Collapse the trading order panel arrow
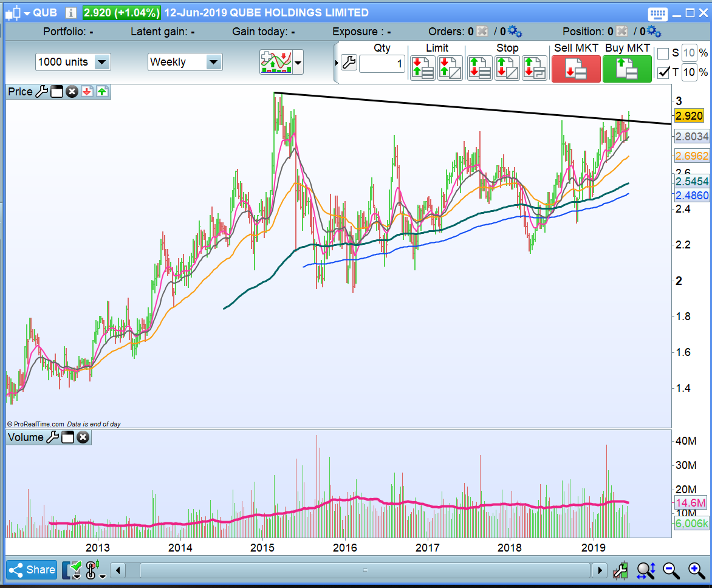Image resolution: width=712 pixels, height=588 pixels. (x=337, y=63)
